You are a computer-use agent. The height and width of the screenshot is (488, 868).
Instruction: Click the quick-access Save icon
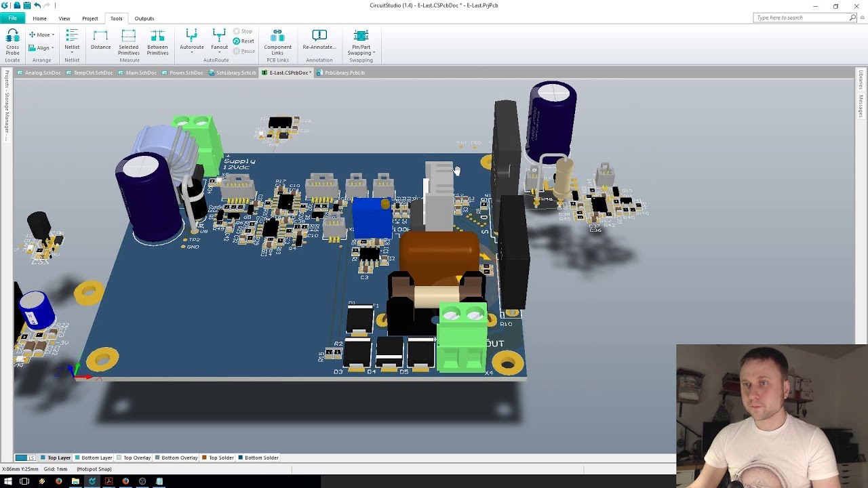tap(27, 5)
